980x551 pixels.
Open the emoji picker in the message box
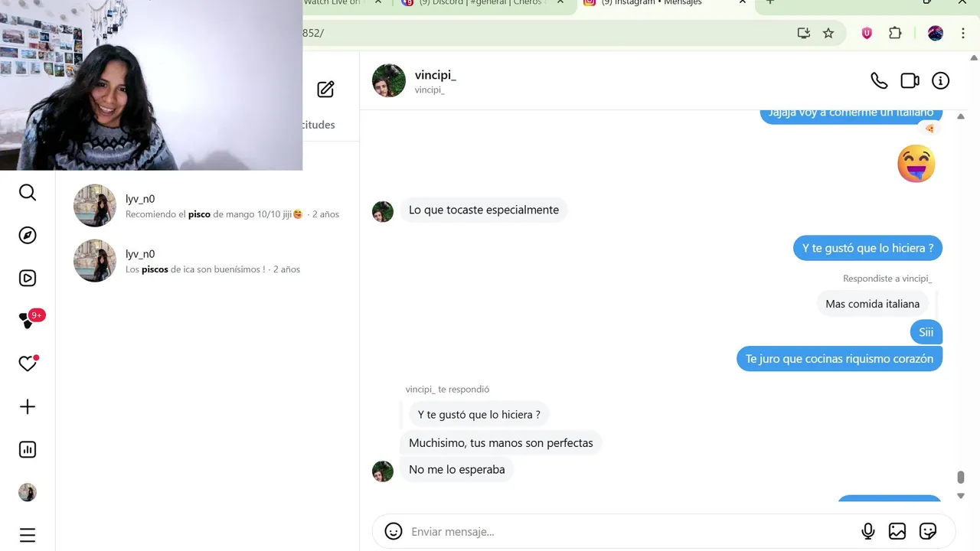point(394,531)
